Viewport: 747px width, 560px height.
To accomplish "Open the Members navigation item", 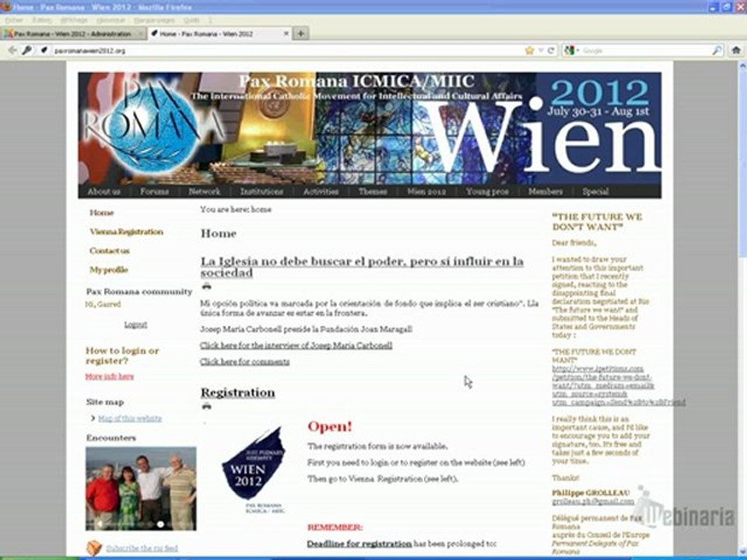I will point(545,191).
